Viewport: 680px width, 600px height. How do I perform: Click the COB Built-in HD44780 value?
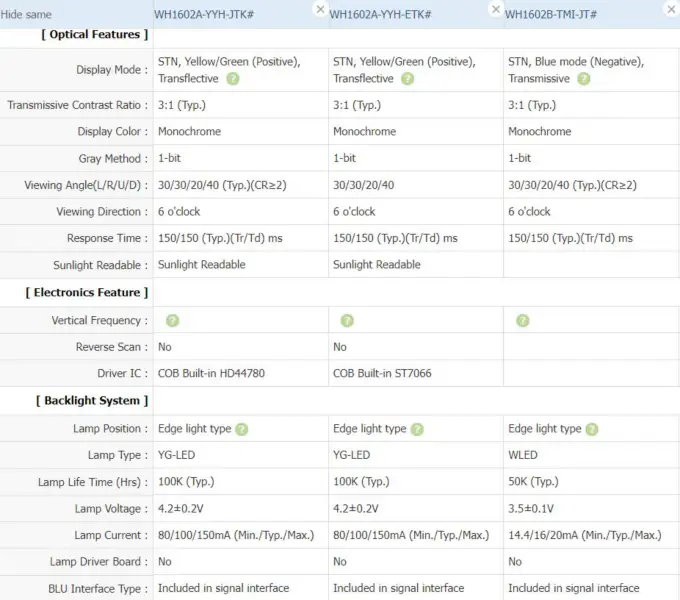tap(211, 374)
